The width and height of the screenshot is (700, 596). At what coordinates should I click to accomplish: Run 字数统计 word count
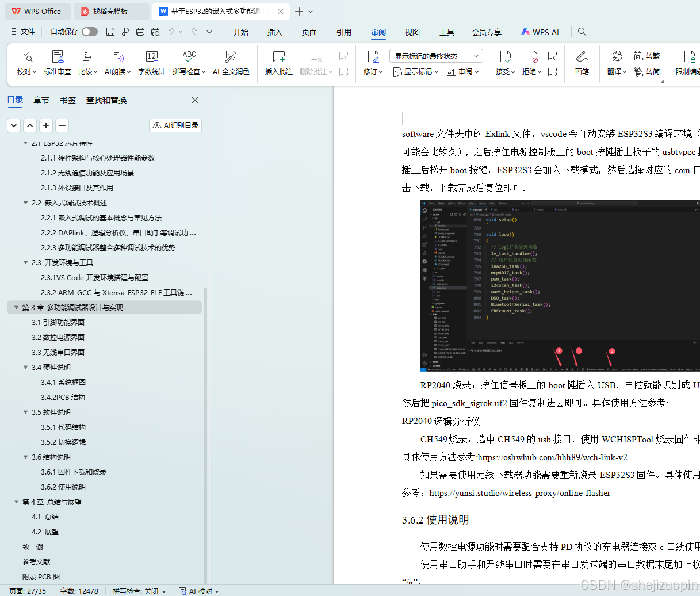click(151, 62)
